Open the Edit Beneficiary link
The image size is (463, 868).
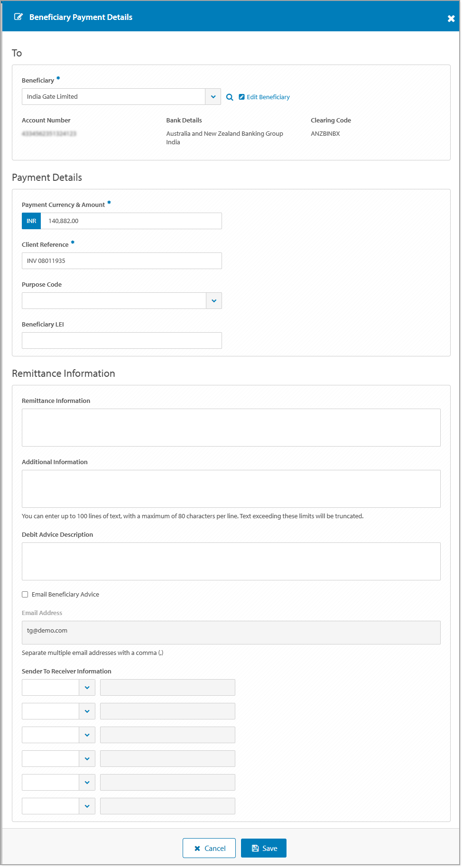268,97
